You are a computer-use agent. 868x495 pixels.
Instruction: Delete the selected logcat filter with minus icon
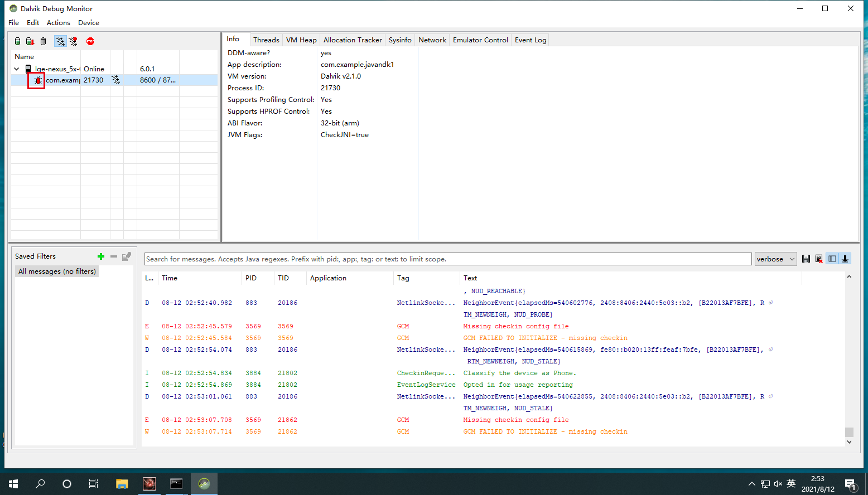pyautogui.click(x=114, y=256)
